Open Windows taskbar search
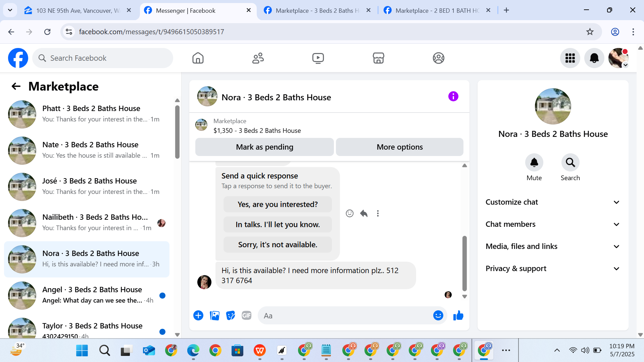 pos(104,350)
